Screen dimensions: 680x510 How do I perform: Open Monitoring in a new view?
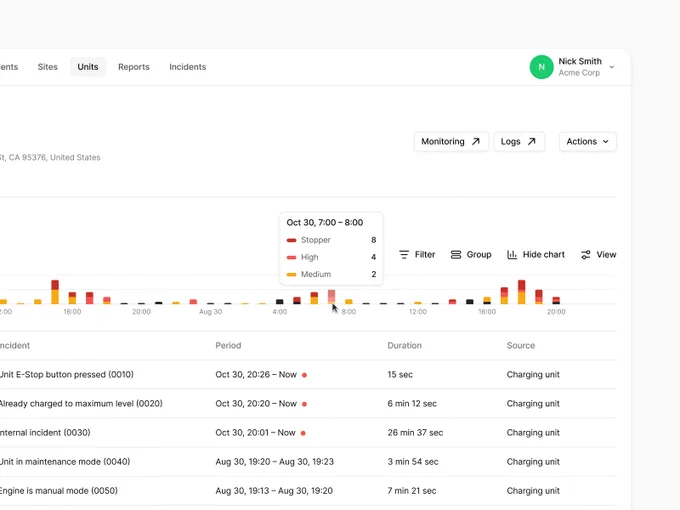point(451,141)
